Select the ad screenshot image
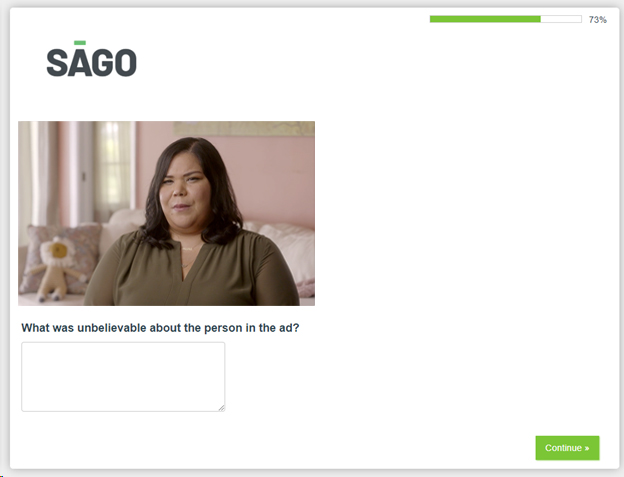 point(166,214)
